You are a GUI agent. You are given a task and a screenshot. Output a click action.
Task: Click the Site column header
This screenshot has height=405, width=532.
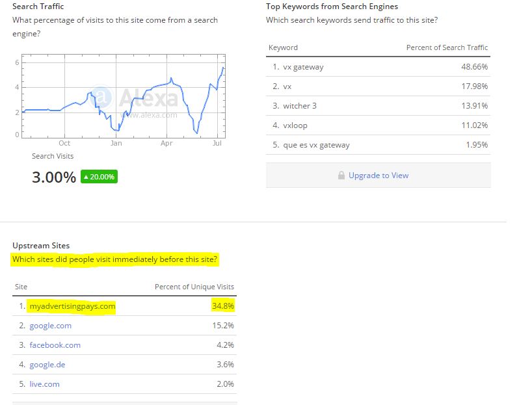pyautogui.click(x=21, y=287)
